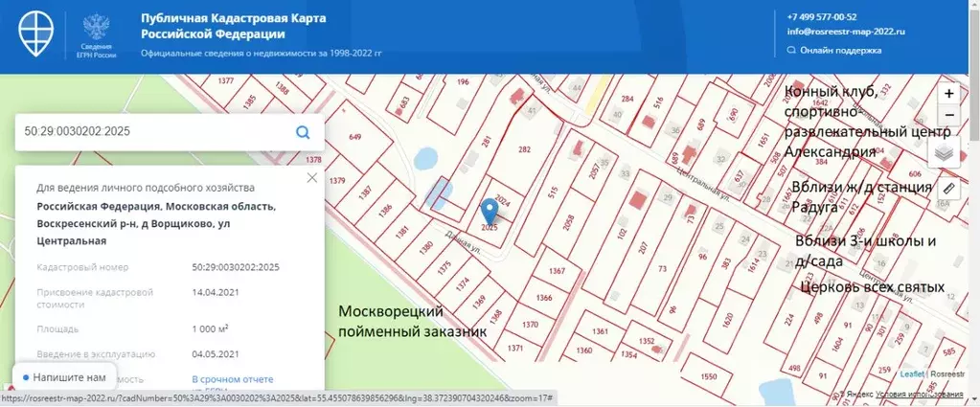The width and height of the screenshot is (980, 407).
Task: Select parcel 649 on the map
Action: [355, 137]
